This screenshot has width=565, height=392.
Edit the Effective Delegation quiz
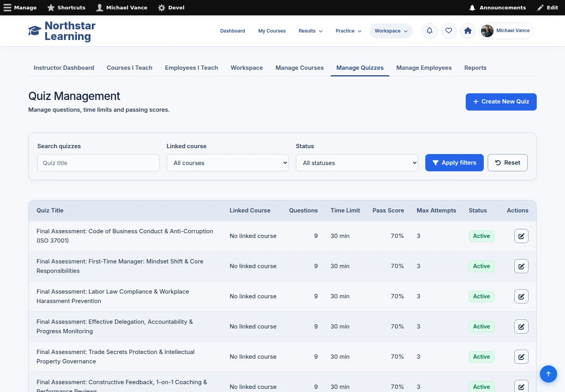click(521, 327)
